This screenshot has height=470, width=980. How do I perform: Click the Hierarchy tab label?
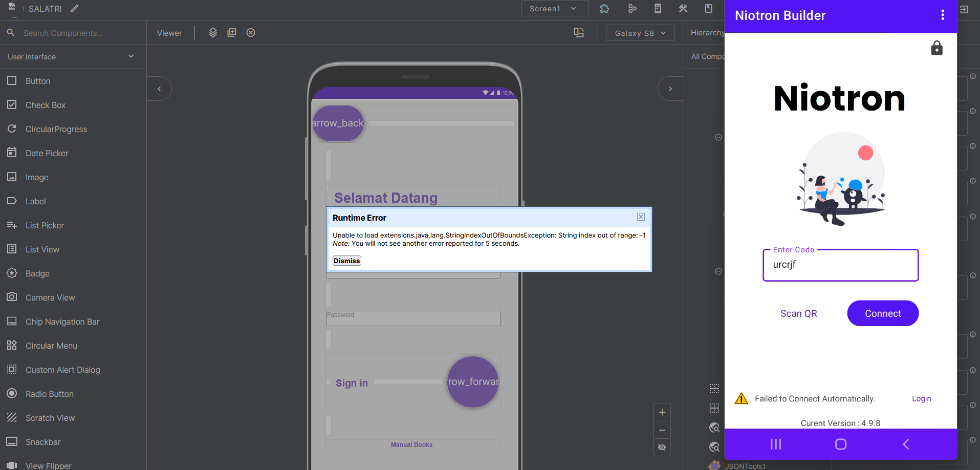707,33
